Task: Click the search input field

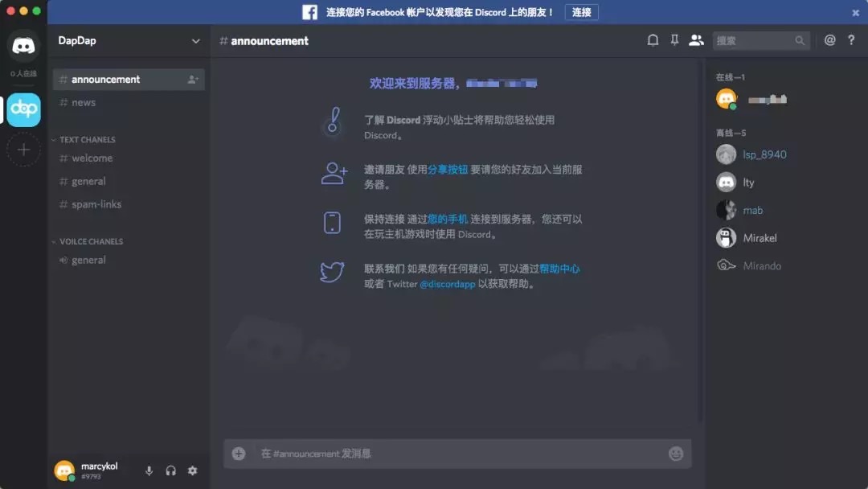Action: [x=760, y=40]
